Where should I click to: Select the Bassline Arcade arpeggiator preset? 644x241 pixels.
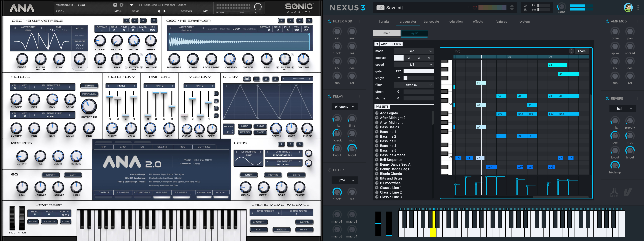392,155
